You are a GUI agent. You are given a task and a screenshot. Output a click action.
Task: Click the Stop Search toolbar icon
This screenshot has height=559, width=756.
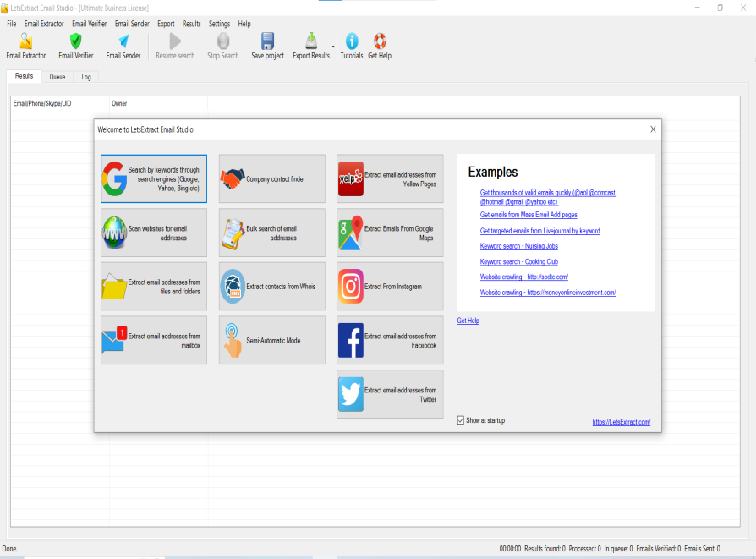[222, 47]
